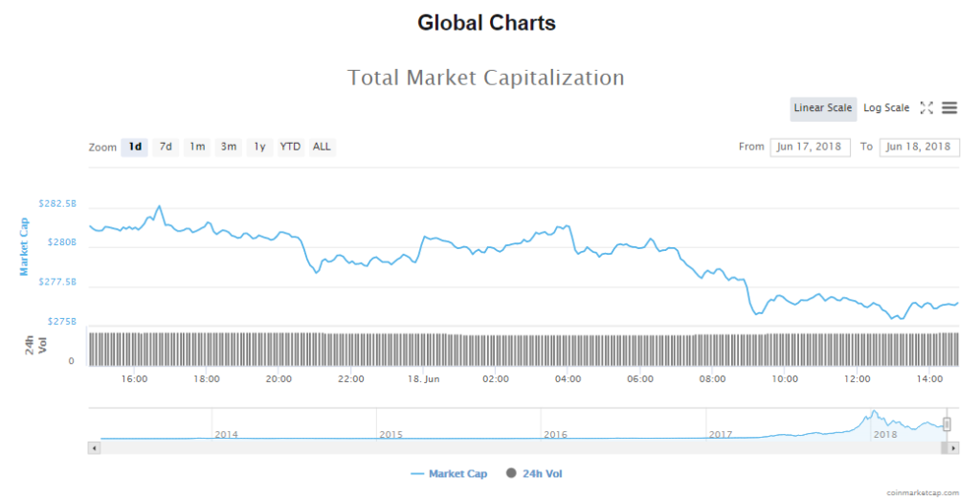This screenshot has height=501, width=980.
Task: Set zoom to 1m
Action: pyautogui.click(x=197, y=147)
